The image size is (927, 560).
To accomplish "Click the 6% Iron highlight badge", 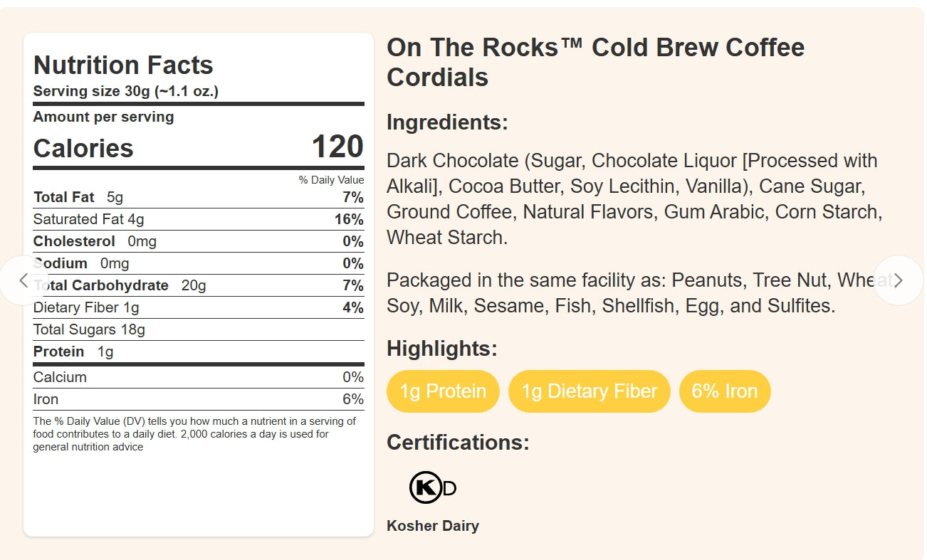I will (x=724, y=391).
